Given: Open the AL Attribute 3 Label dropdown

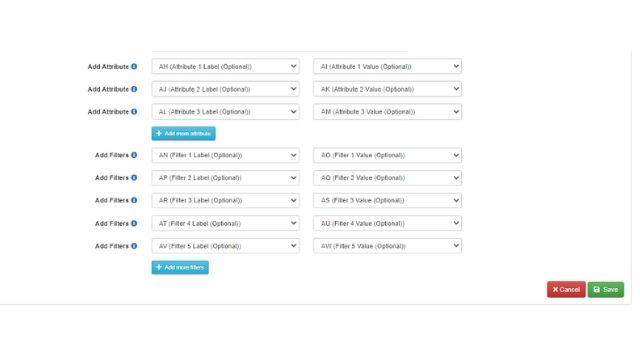Looking at the screenshot, I should coord(225,111).
